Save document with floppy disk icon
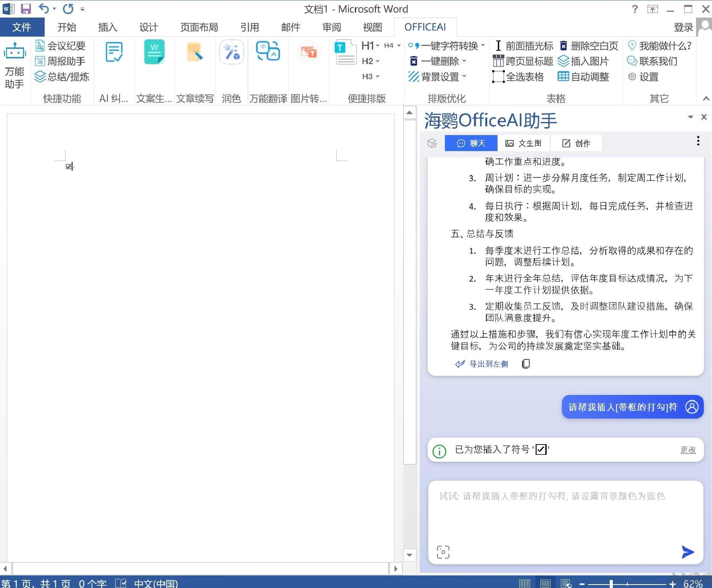Image resolution: width=712 pixels, height=588 pixels. point(26,8)
